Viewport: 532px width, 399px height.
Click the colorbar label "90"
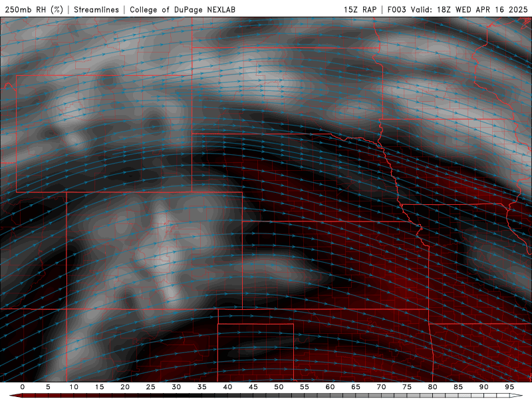(484, 387)
